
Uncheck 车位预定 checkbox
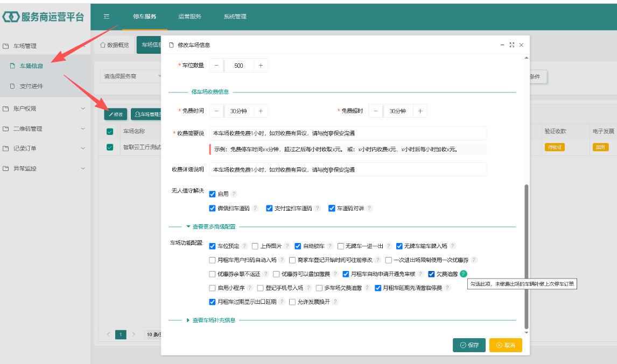tap(213, 246)
